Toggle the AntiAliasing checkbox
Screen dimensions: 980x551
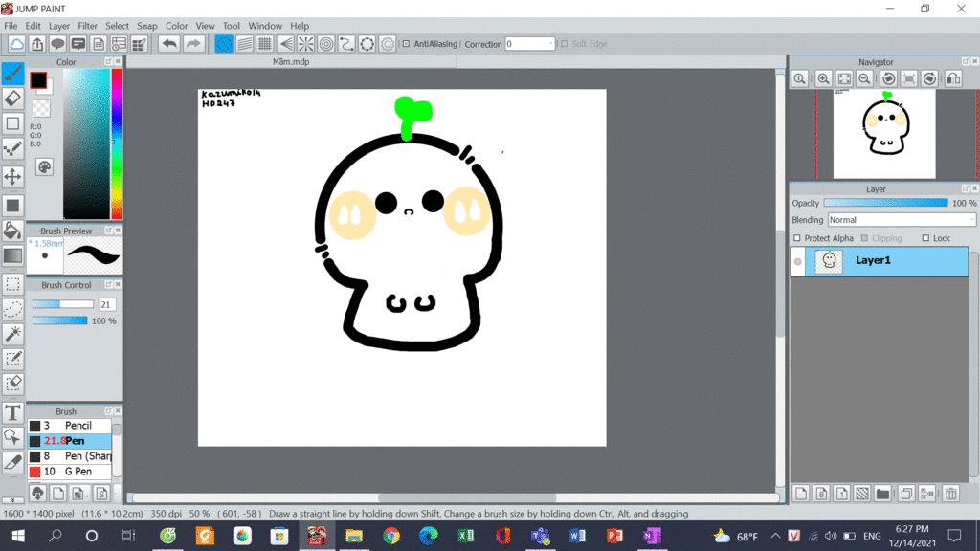[x=406, y=44]
